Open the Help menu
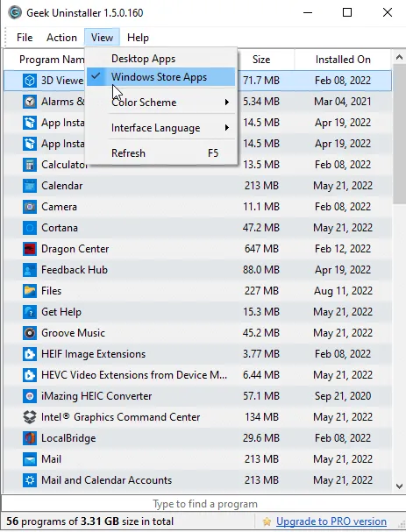The height and width of the screenshot is (532, 406). tap(138, 38)
